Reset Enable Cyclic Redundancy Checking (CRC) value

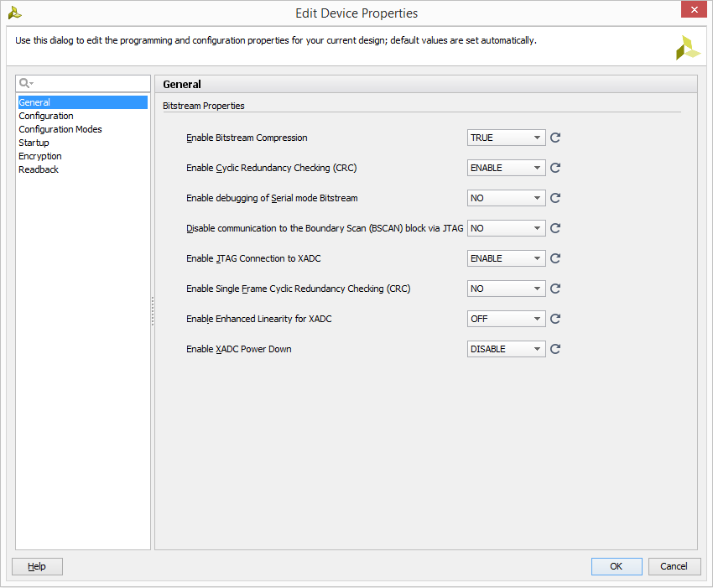tap(555, 168)
